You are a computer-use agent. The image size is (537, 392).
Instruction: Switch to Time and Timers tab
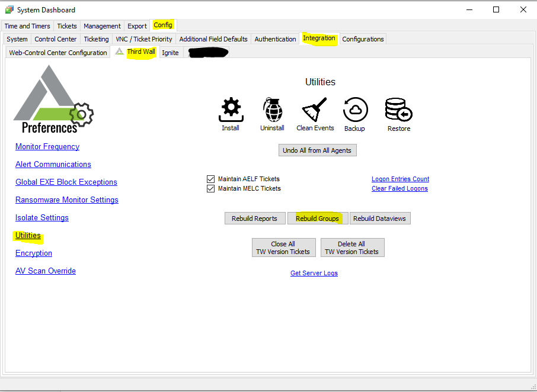pyautogui.click(x=27, y=26)
